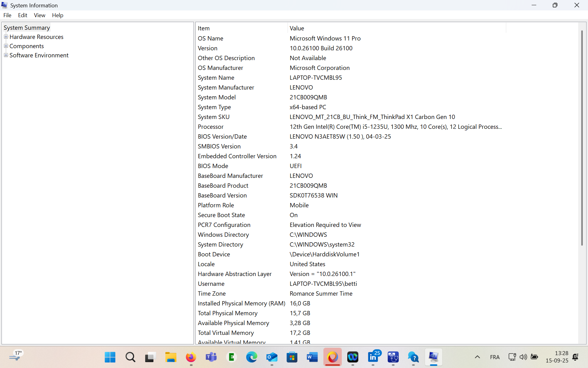The height and width of the screenshot is (368, 588).
Task: Expand the Software Environment node
Action: coord(6,55)
